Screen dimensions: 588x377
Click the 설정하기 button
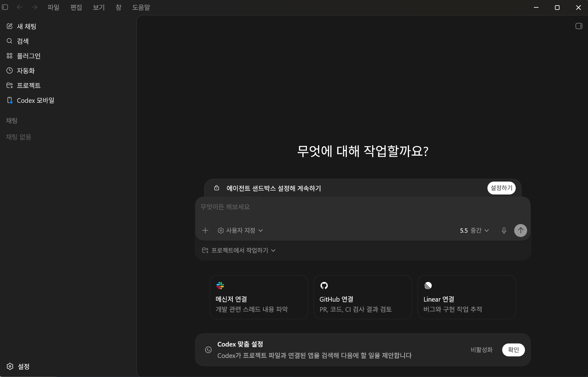[x=501, y=188]
